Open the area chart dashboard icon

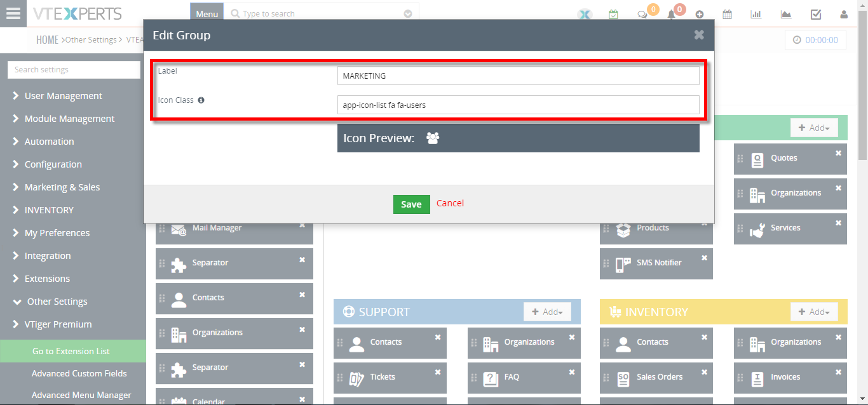[x=786, y=14]
